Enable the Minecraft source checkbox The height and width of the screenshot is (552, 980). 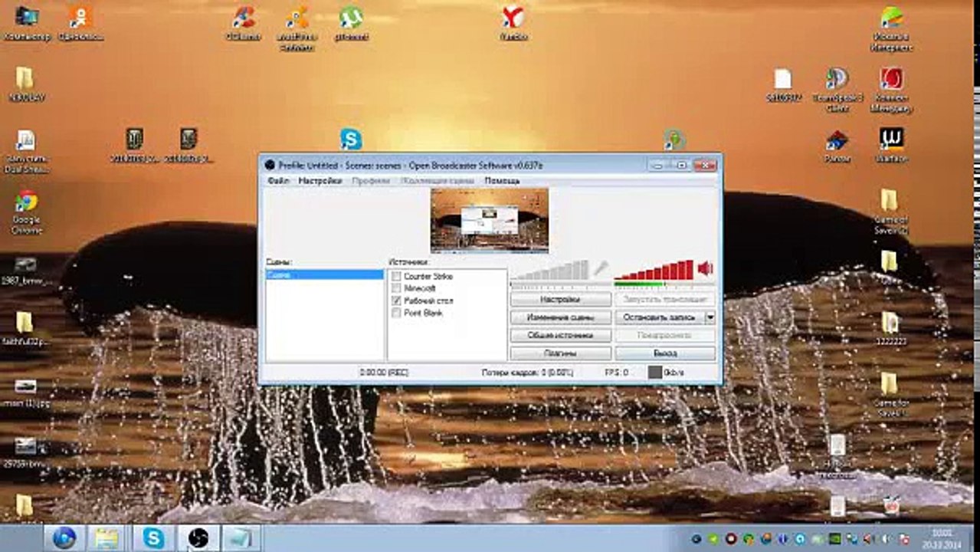tap(396, 288)
